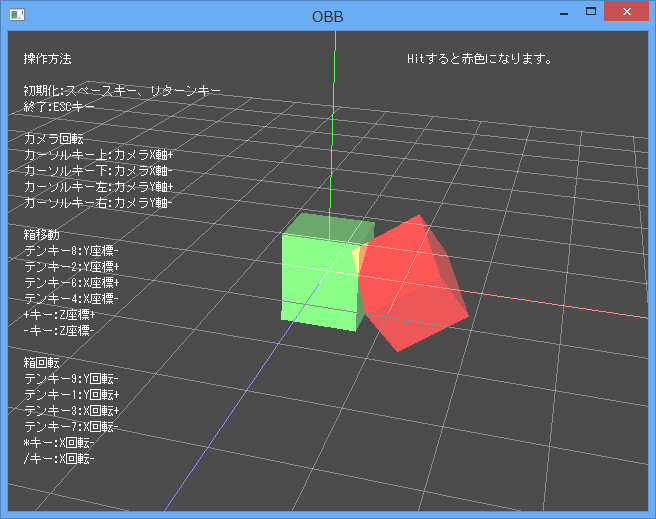This screenshot has width=656, height=519.
Task: Click the 'テンキー6:X座標+' line
Action: click(x=72, y=283)
